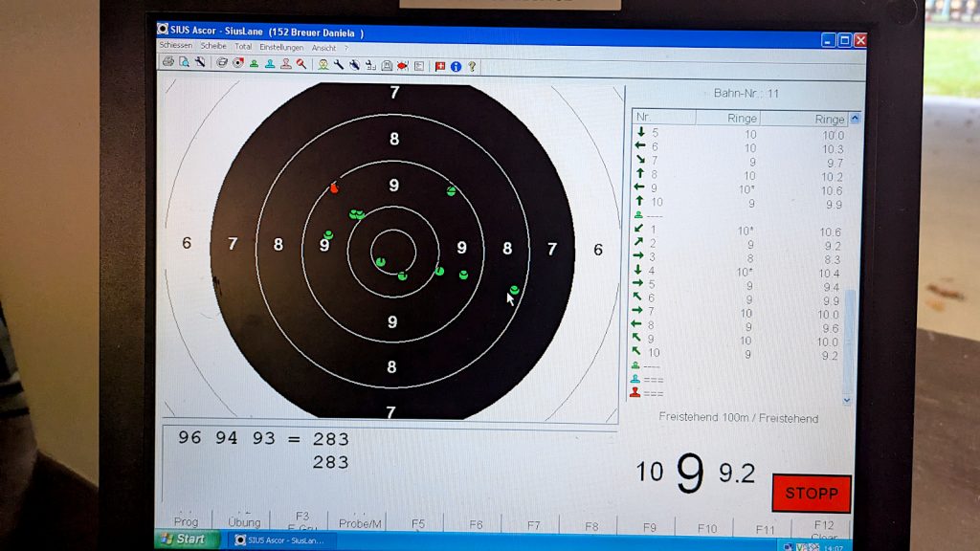Click the red Swiss flag icon

click(x=440, y=65)
